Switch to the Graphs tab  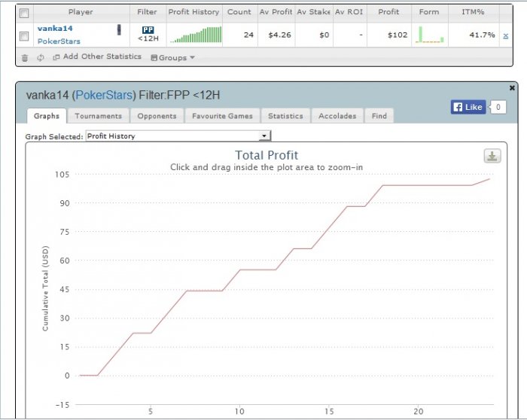[47, 116]
